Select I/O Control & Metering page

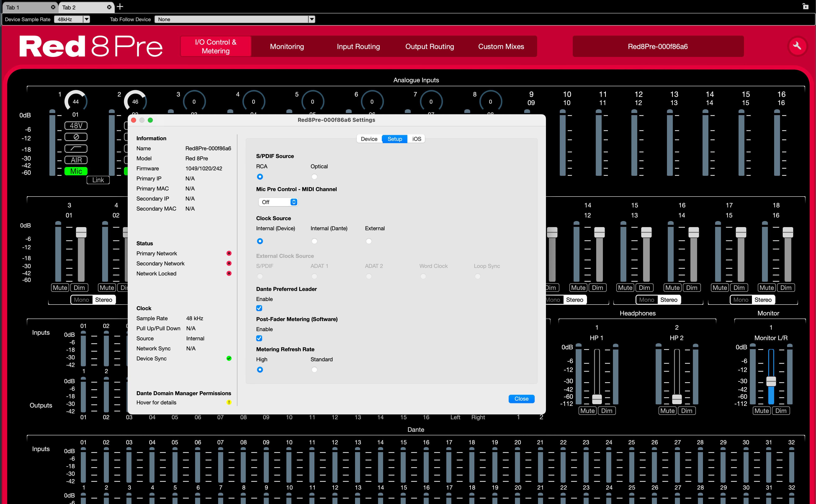pos(216,46)
